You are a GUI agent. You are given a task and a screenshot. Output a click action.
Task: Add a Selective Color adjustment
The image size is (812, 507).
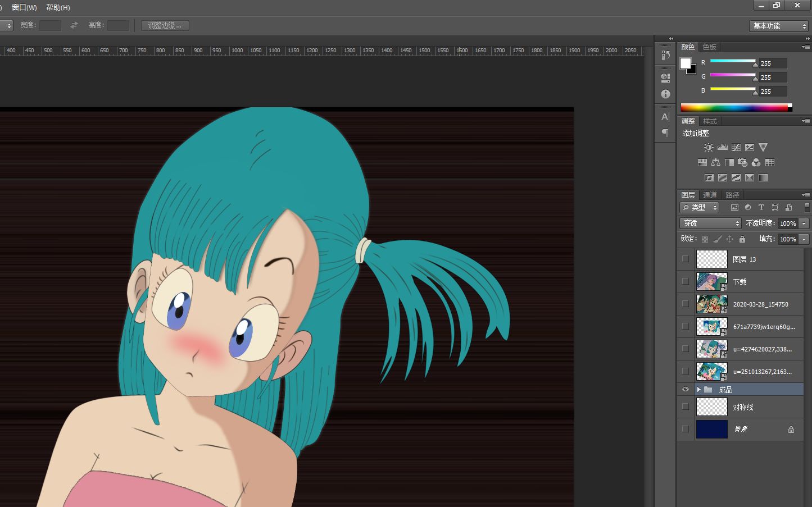coord(750,178)
